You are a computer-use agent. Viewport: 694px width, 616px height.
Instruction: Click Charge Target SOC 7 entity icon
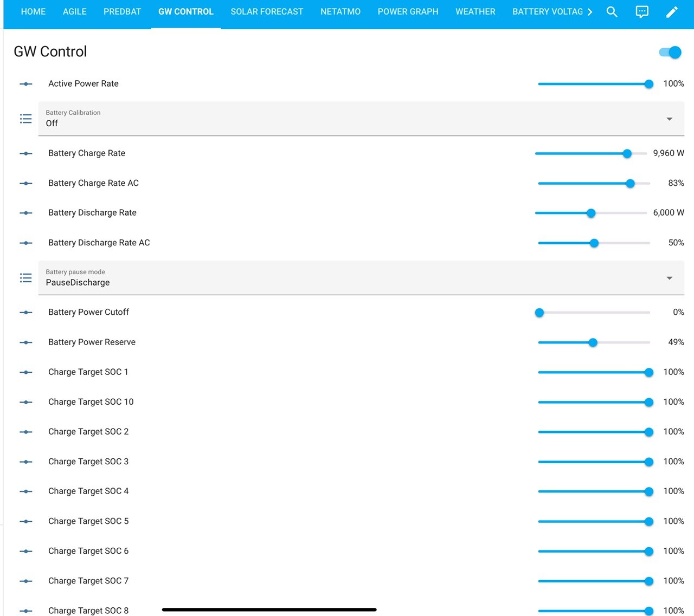pyautogui.click(x=26, y=581)
